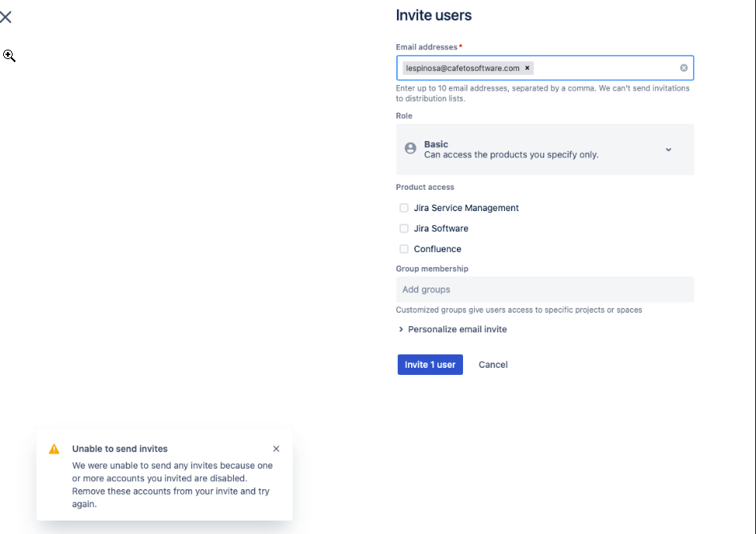The image size is (756, 534).
Task: Click the chevron on the Basic role selector
Action: click(668, 149)
